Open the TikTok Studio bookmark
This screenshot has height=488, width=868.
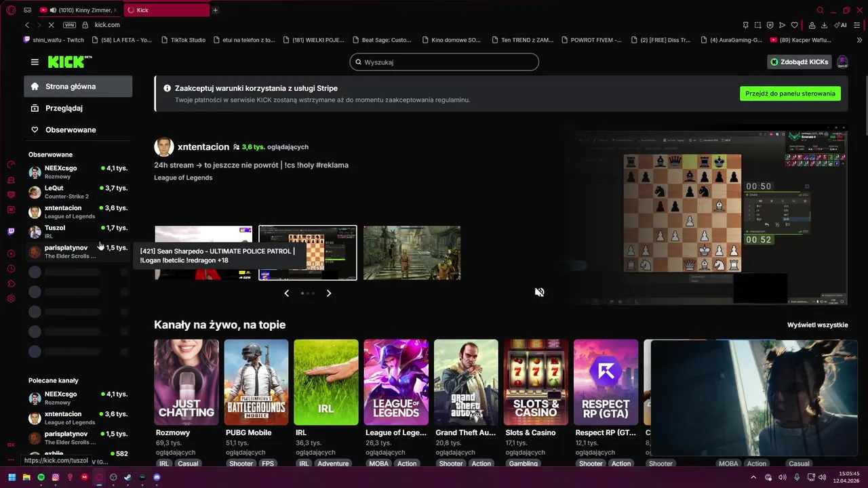pos(183,40)
